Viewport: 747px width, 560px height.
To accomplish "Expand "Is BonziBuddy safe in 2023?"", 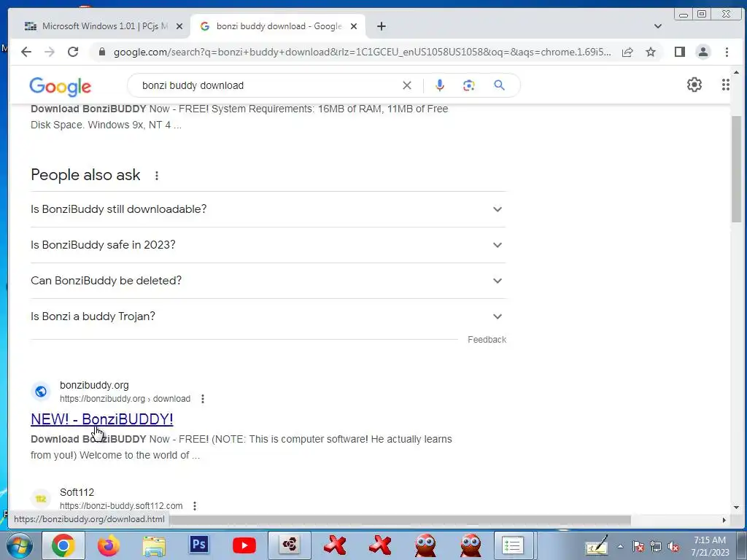I will (x=268, y=245).
